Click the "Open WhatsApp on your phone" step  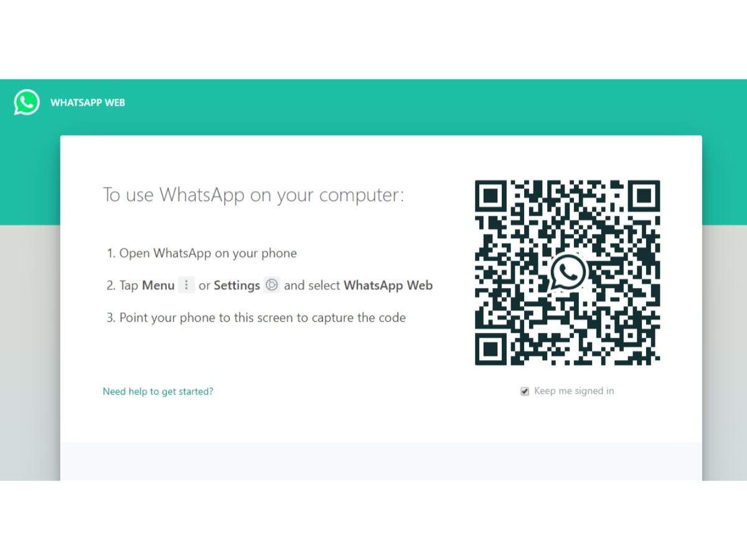(x=202, y=253)
